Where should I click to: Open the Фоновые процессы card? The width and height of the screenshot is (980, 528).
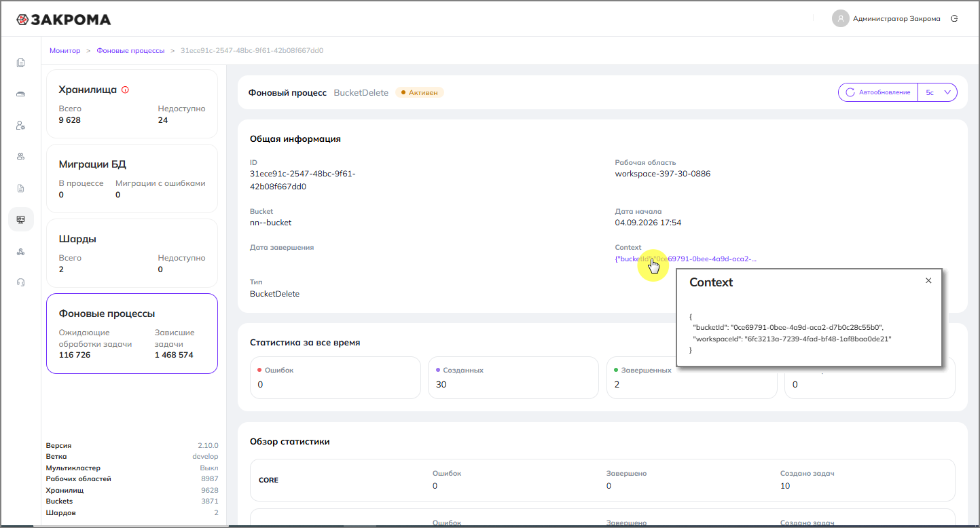(x=132, y=333)
